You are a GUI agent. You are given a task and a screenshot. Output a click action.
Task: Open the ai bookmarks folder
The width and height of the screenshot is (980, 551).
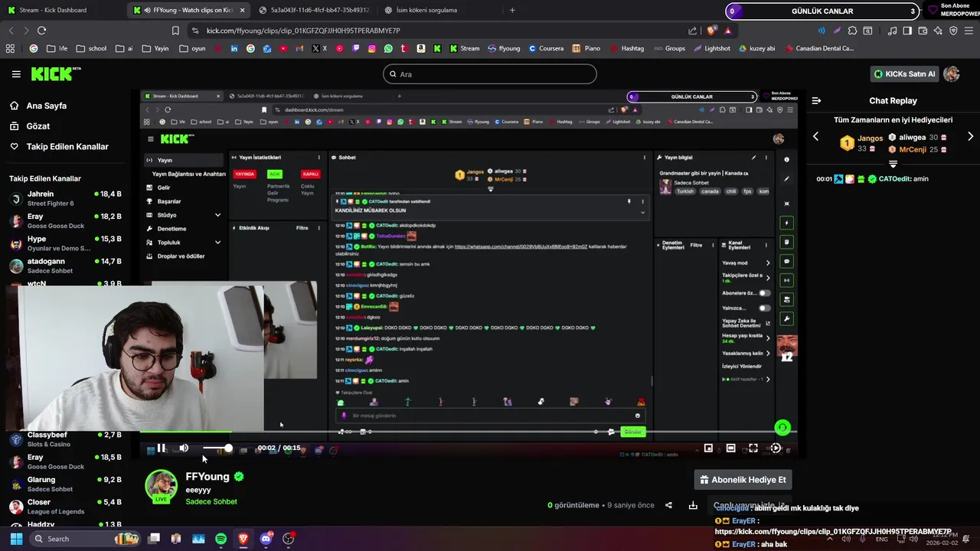(x=124, y=48)
